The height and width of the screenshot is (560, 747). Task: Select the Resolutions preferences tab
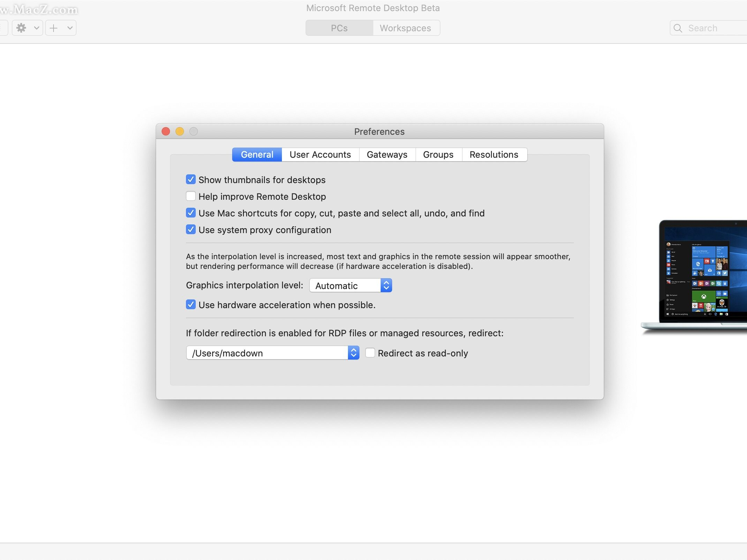494,155
